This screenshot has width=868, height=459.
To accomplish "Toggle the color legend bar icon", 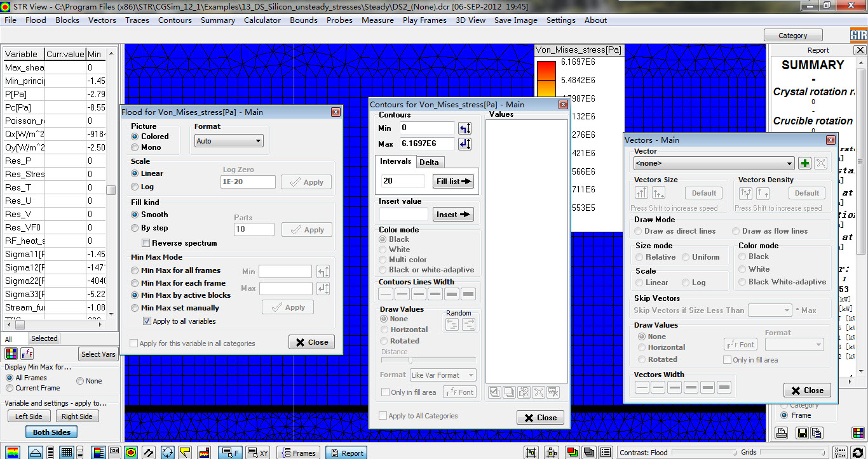I will point(98,452).
